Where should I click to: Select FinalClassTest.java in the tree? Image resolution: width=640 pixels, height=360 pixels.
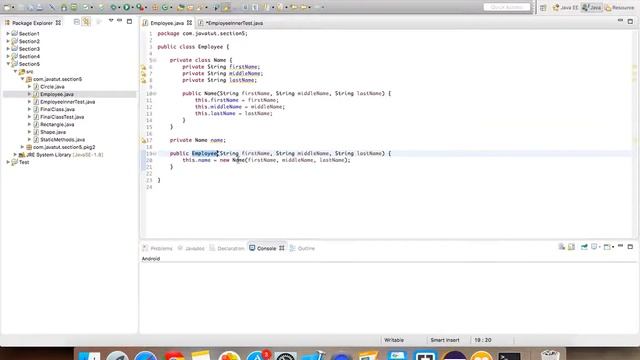pyautogui.click(x=62, y=117)
